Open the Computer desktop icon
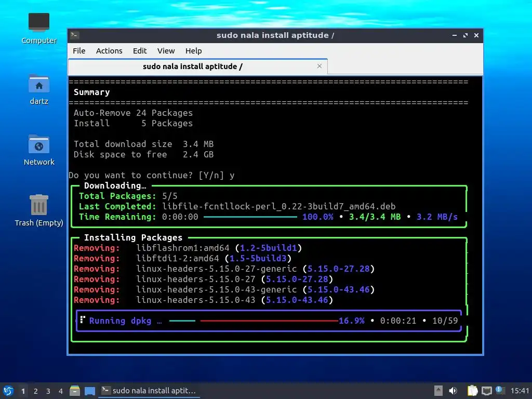 pos(39,29)
